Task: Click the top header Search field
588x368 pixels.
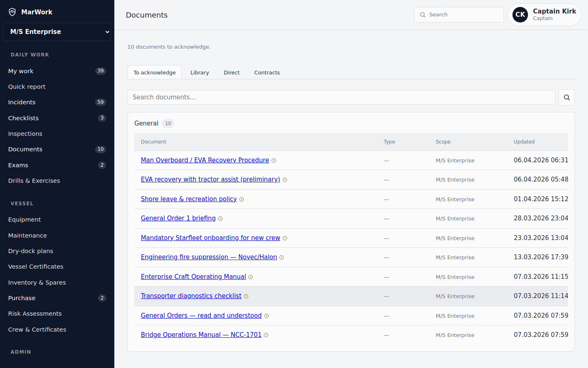Action: click(x=459, y=15)
